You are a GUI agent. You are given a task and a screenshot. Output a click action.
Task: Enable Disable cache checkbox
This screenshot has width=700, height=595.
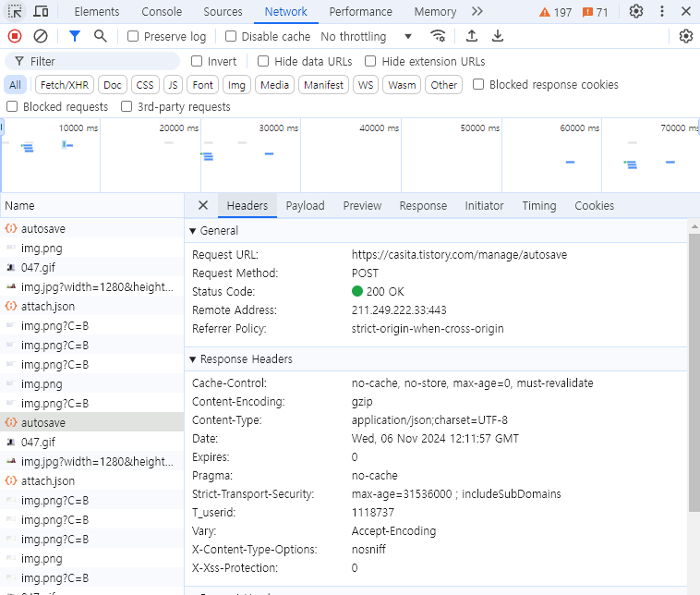click(231, 36)
